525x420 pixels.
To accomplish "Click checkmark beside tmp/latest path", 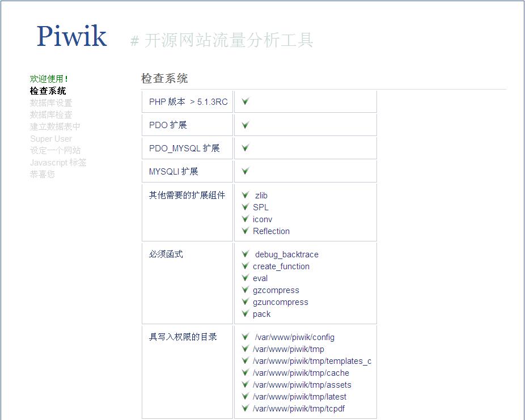I will [x=245, y=396].
